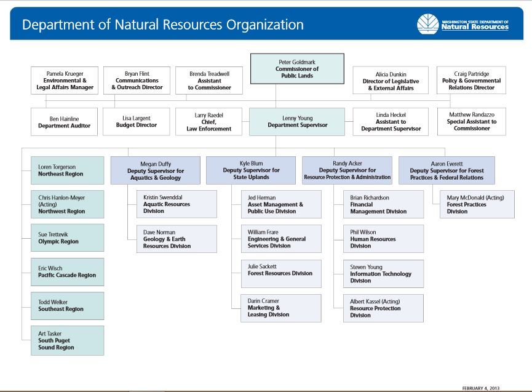Click Lisa Largent Budget Director box
The width and height of the screenshot is (532, 392).
(137, 122)
